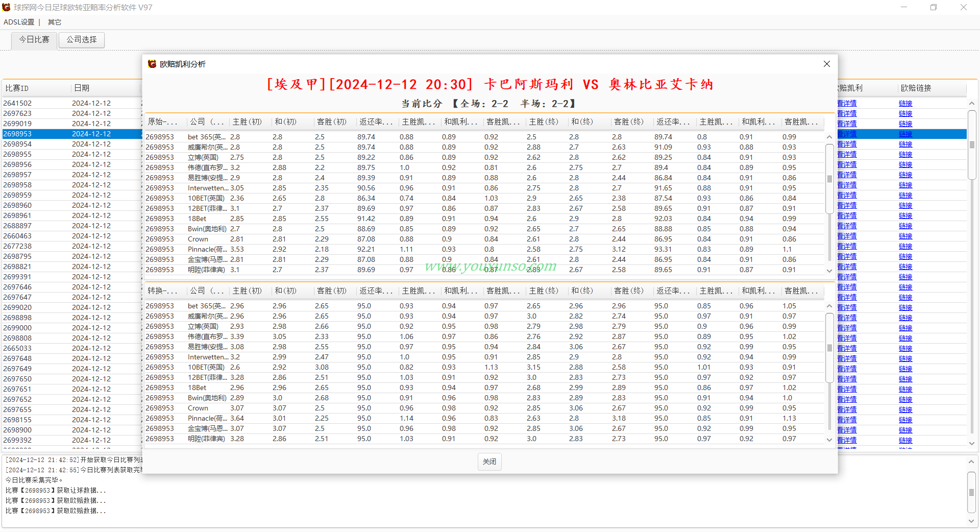Select 10BET(英国) row in upper table
Image resolution: width=980 pixels, height=532 pixels.
pyautogui.click(x=484, y=198)
